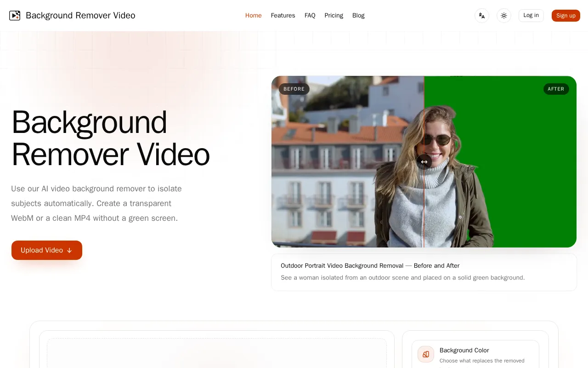Click the large Background Remover Video headline
Viewport: 588px width, 368px height.
110,138
